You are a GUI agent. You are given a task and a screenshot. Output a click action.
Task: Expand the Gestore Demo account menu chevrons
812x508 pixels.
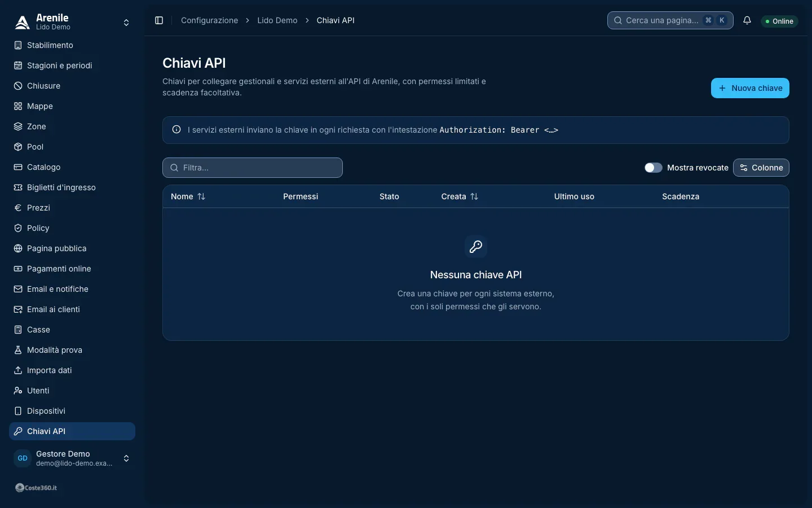pos(126,458)
